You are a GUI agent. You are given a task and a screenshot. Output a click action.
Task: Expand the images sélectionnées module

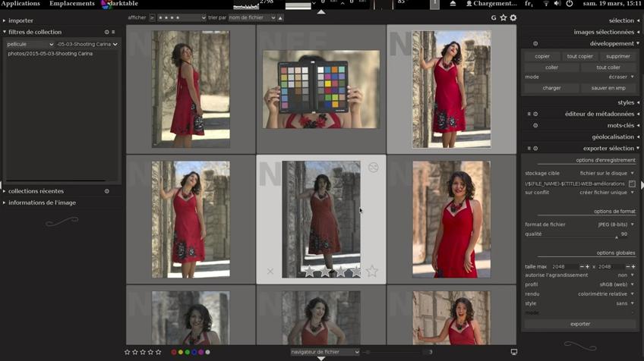click(x=604, y=32)
